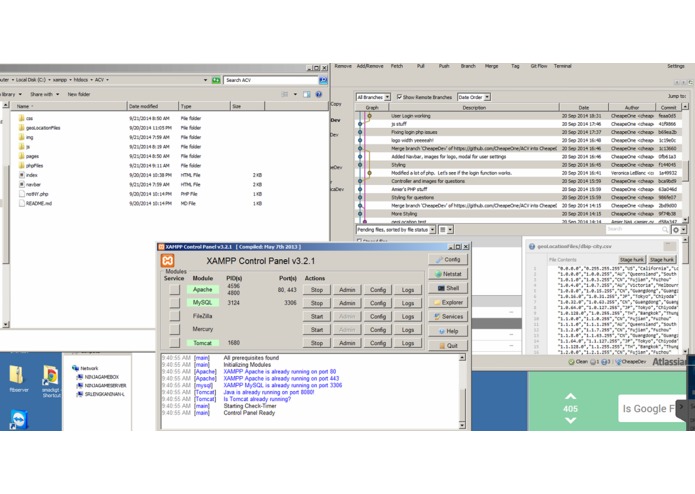Click New folder in Explorer toolbar
Viewport: 695px width, 494px height.
coord(79,94)
